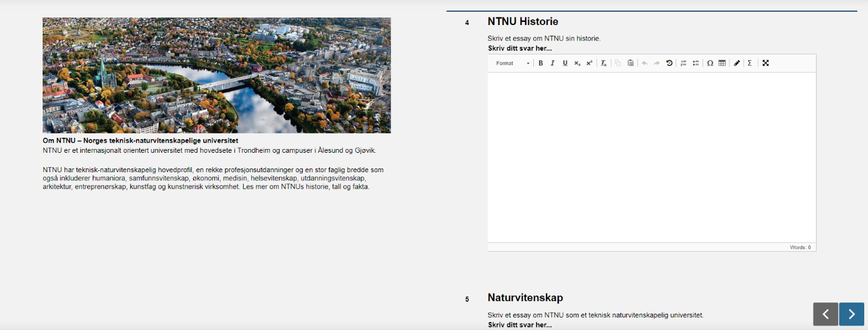Click sentence starting 'NTNU er et internasjonalt orientert'

[x=209, y=151]
